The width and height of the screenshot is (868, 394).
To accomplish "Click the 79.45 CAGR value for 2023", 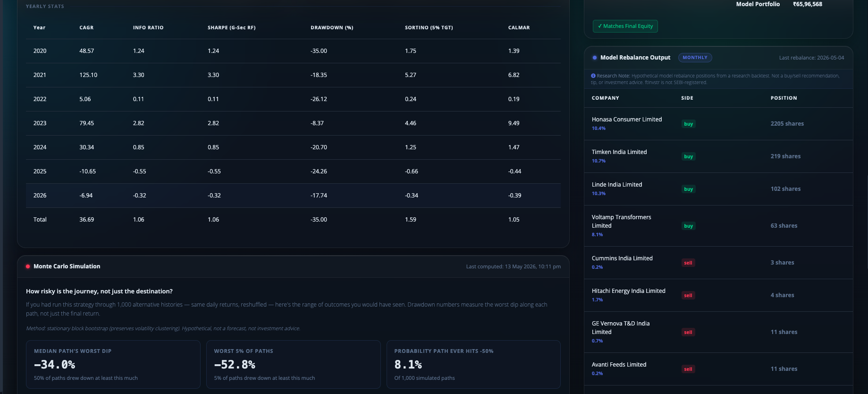I will pyautogui.click(x=87, y=123).
